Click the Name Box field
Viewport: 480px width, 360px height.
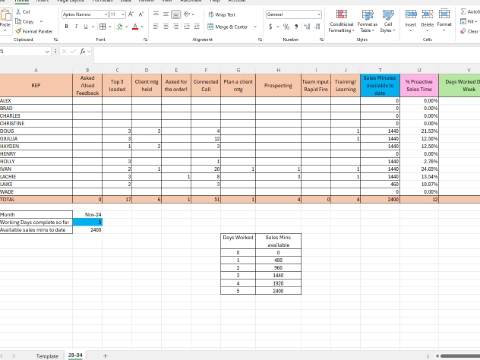(x=22, y=51)
